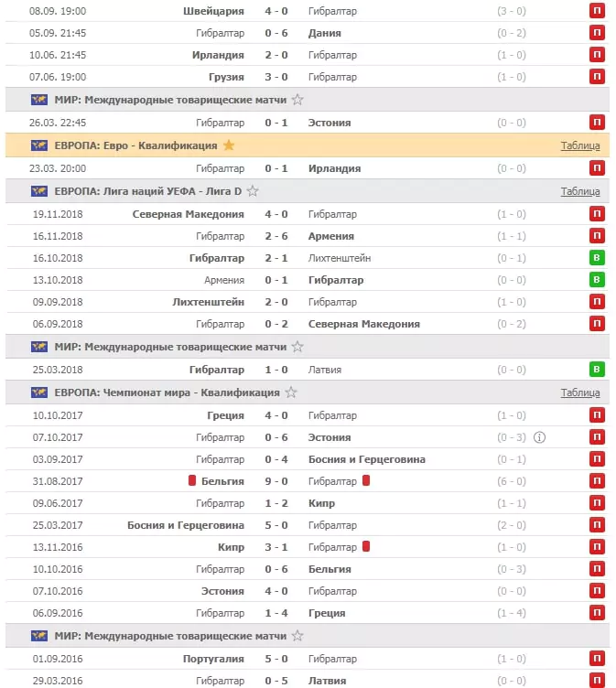The height and width of the screenshot is (688, 616).
Task: Click green В badge on Армения-Гибралтар match
Action: click(x=597, y=280)
